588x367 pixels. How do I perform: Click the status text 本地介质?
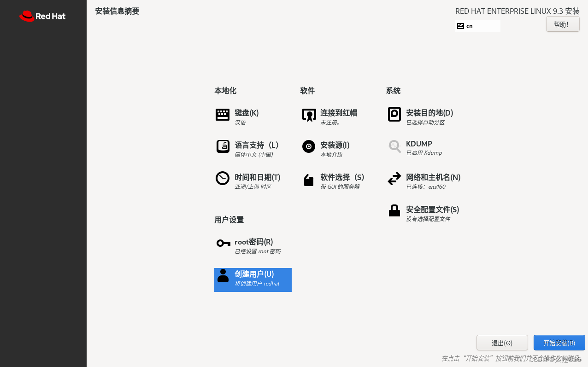point(331,155)
